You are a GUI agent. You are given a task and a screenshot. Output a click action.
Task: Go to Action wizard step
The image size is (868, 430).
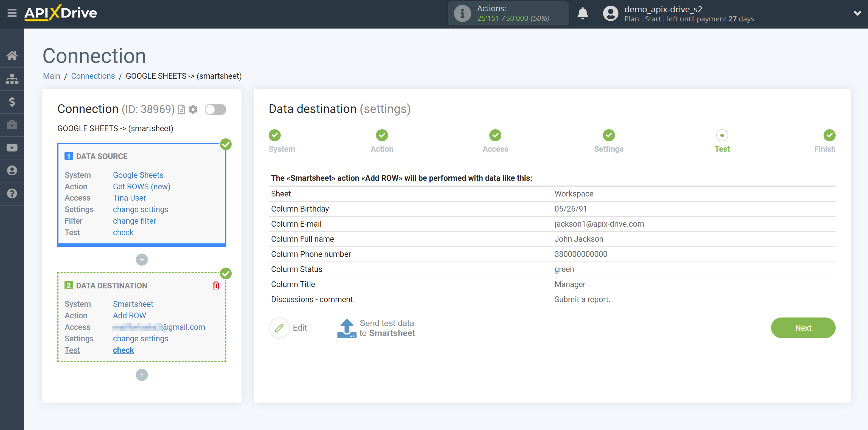point(382,136)
